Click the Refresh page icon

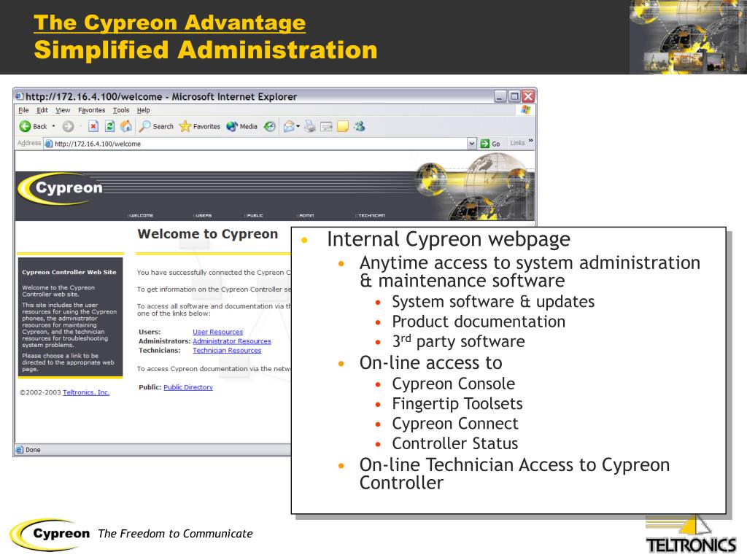[109, 126]
